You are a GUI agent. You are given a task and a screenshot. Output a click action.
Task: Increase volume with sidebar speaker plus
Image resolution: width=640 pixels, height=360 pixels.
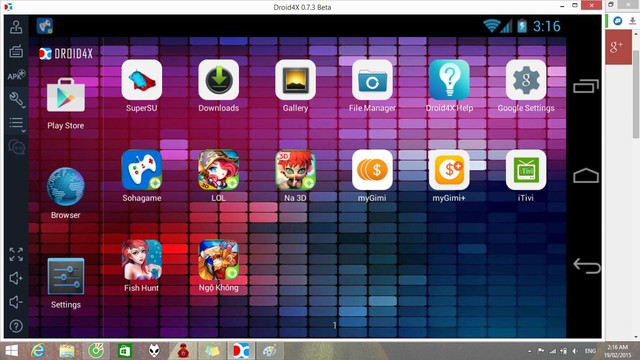click(16, 278)
